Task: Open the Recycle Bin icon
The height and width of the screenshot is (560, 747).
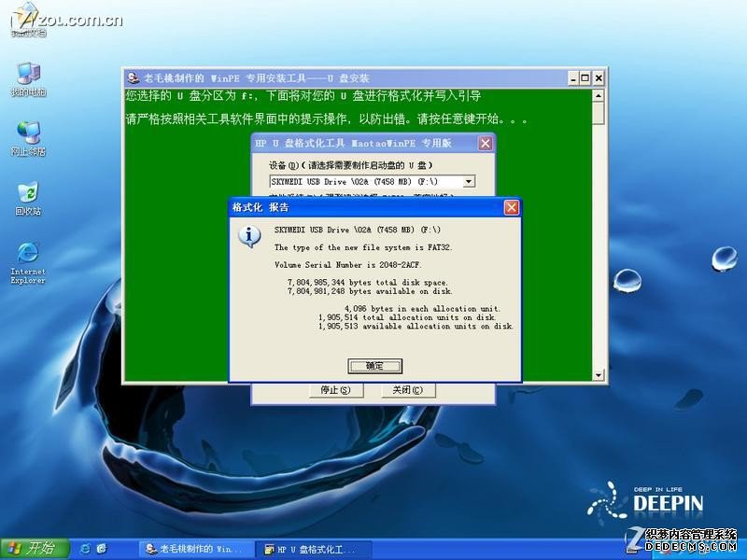Action: (x=28, y=199)
